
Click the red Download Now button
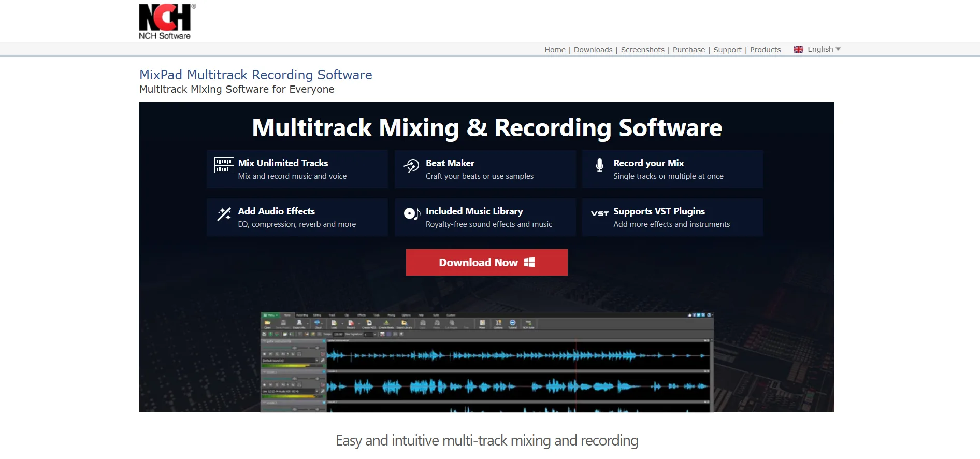(487, 263)
